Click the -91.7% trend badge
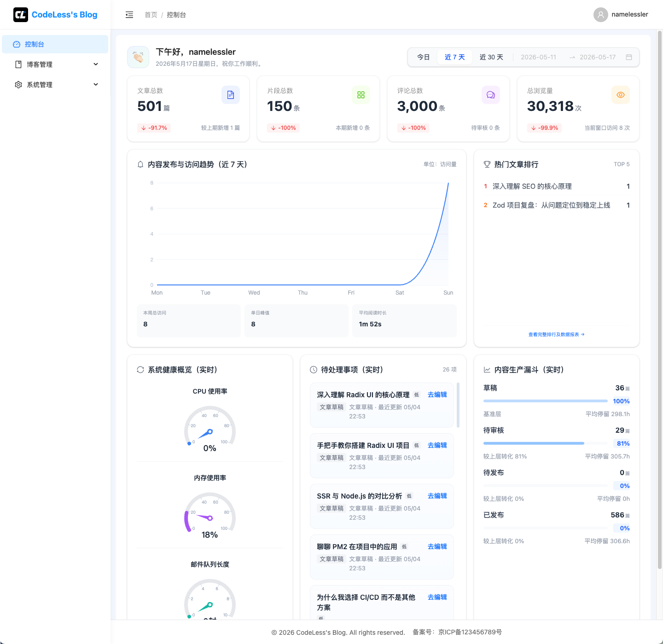This screenshot has height=644, width=663. (x=154, y=128)
